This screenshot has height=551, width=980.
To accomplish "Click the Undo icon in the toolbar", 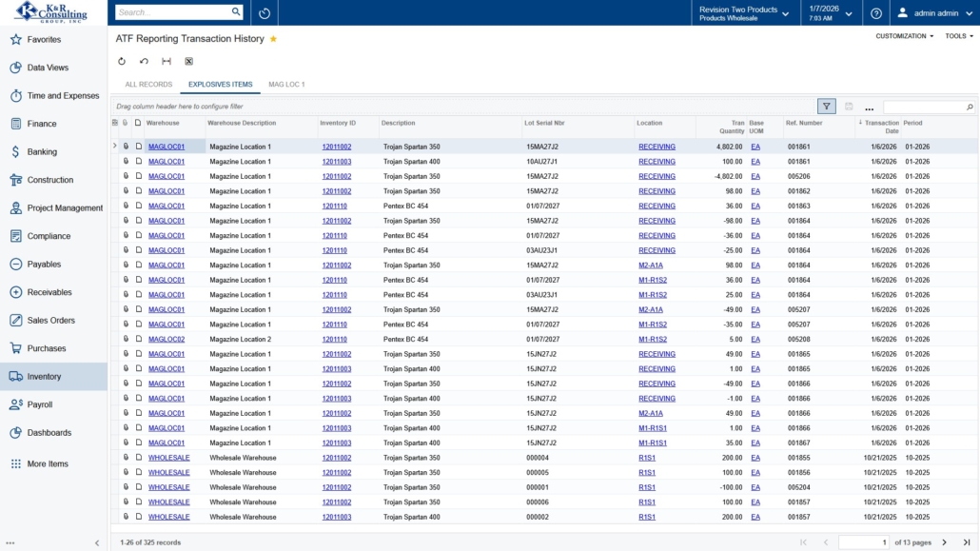I will coord(144,61).
